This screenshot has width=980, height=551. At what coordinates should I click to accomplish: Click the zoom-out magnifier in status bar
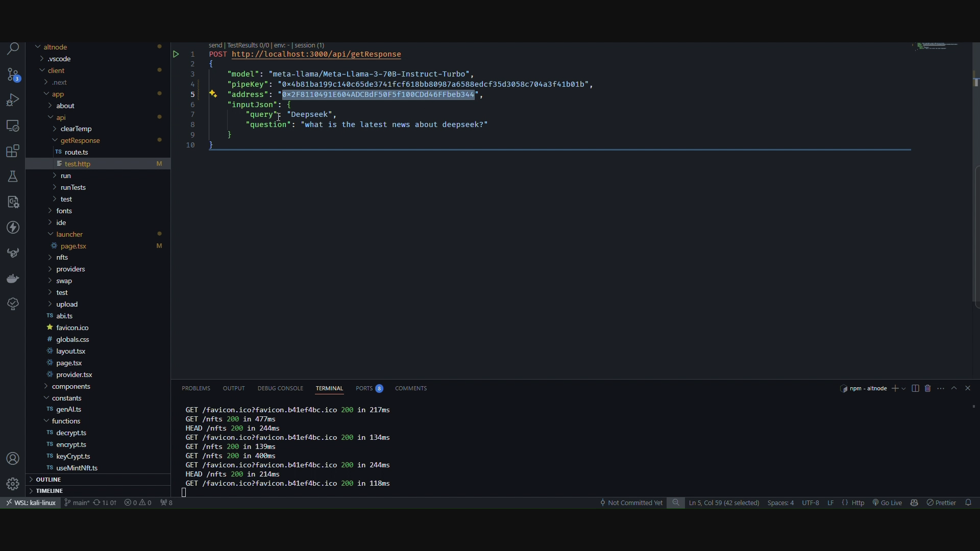click(676, 503)
